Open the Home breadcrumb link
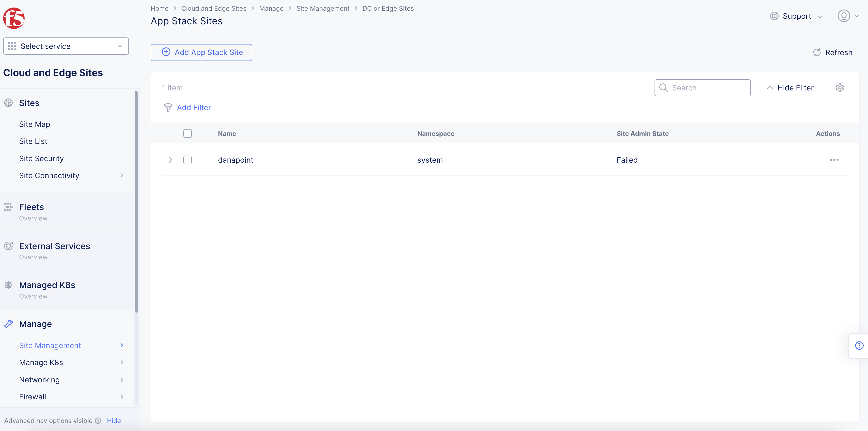The image size is (868, 431). 159,9
